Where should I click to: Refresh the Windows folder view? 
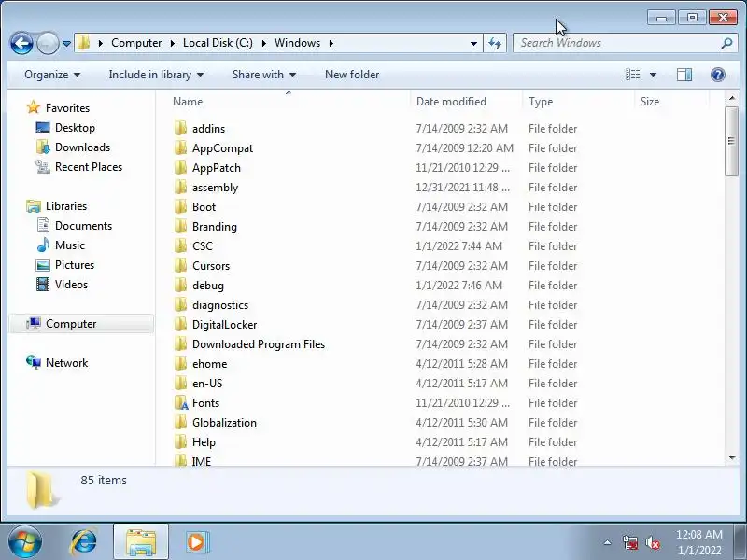click(x=495, y=43)
